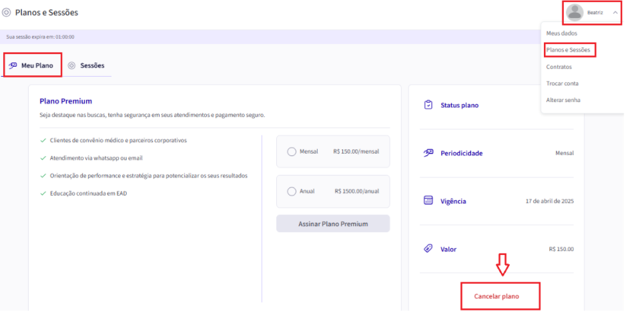
Task: Click the Valor price tag icon
Action: coord(428,249)
